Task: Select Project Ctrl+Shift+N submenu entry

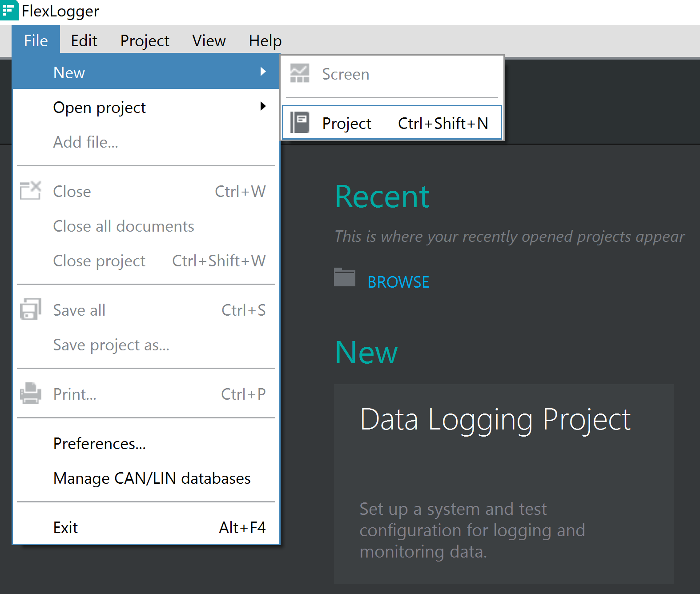Action: point(392,123)
